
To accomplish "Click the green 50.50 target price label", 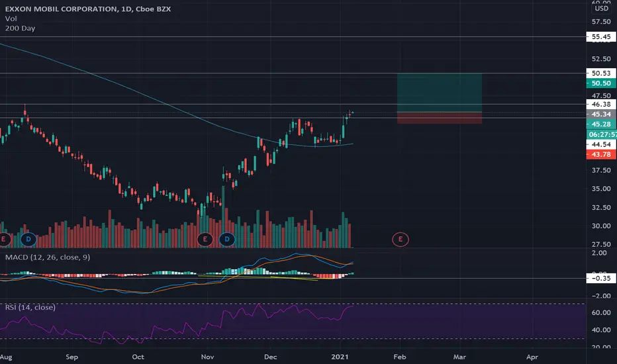I will coord(601,83).
